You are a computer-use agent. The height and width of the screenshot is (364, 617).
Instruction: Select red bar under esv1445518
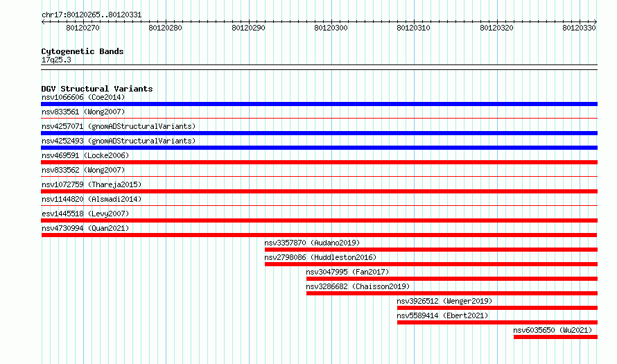pos(319,220)
